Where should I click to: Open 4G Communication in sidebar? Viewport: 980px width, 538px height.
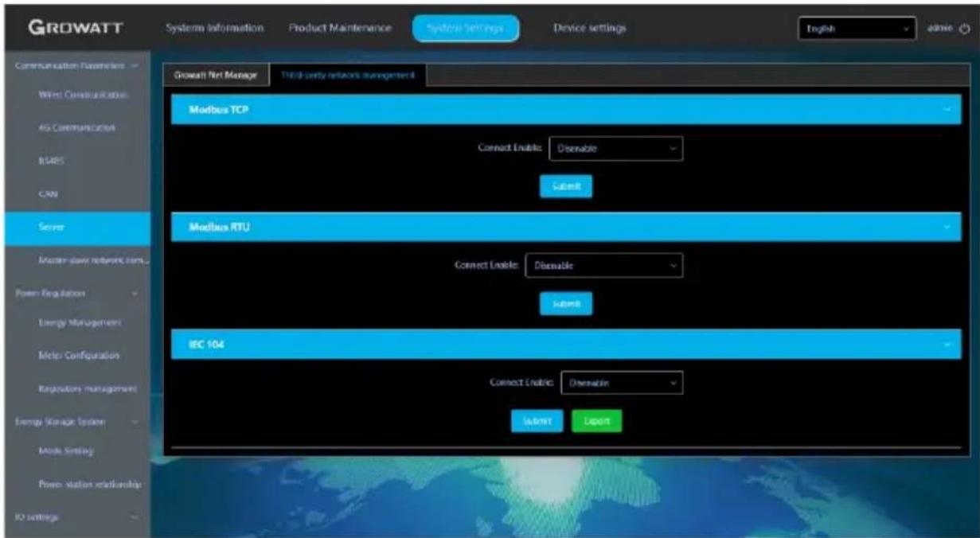pos(76,127)
